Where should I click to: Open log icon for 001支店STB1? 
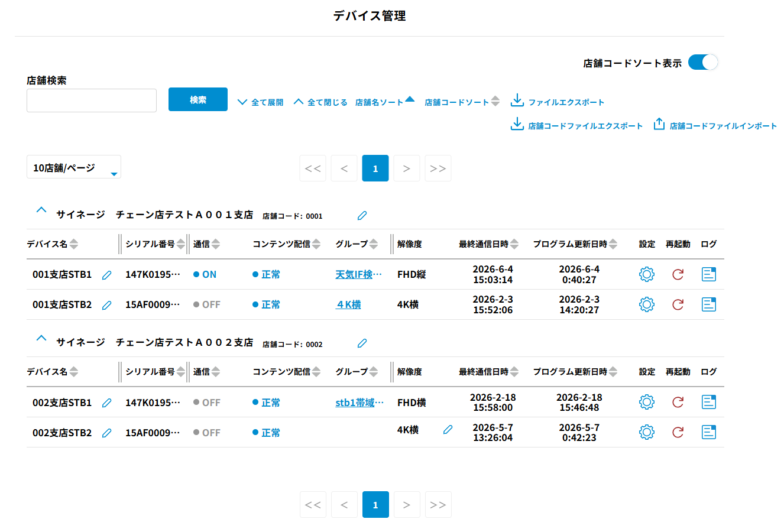(709, 274)
